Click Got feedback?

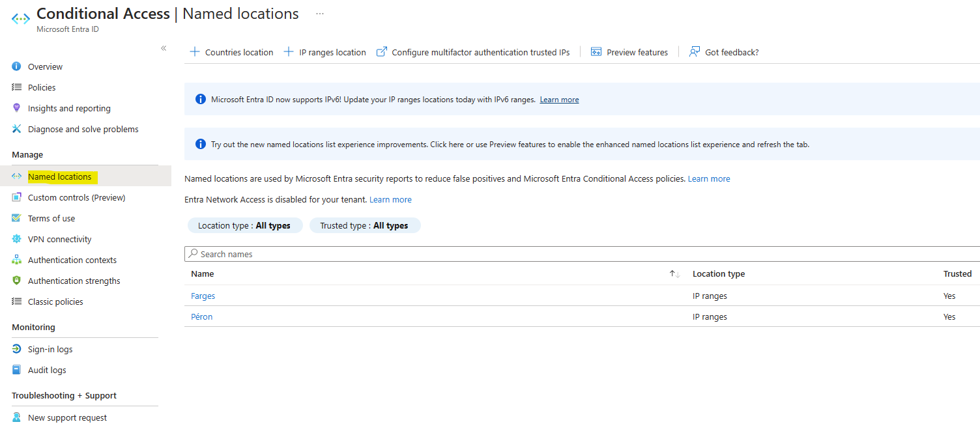click(724, 52)
